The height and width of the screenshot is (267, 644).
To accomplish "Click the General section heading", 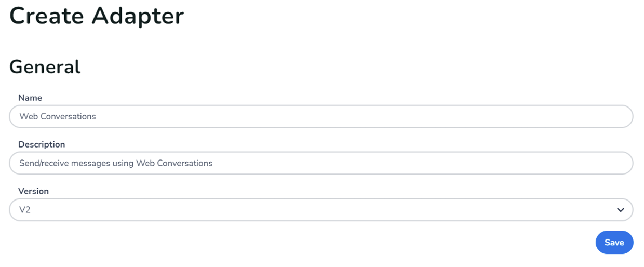I will click(45, 67).
